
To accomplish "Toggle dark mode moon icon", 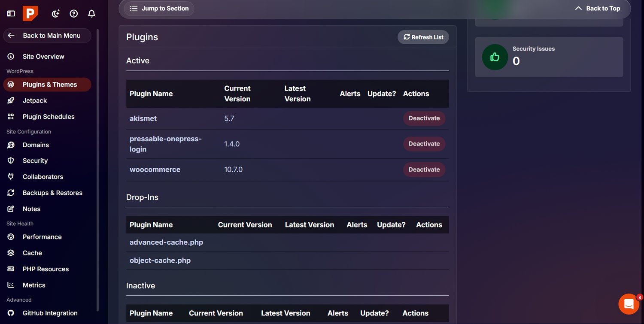I will point(55,14).
